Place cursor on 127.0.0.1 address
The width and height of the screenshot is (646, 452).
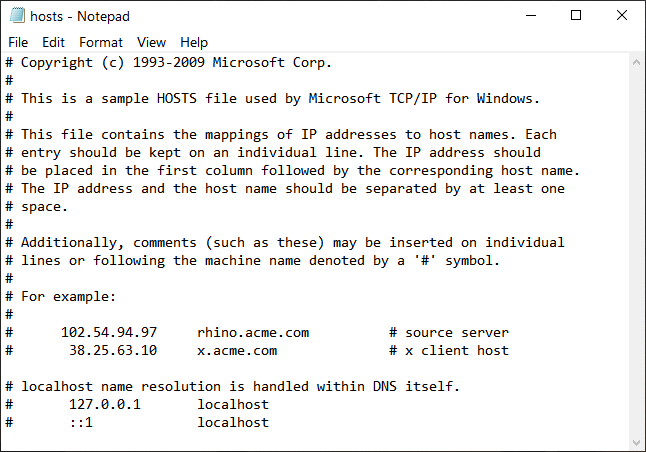(x=105, y=404)
